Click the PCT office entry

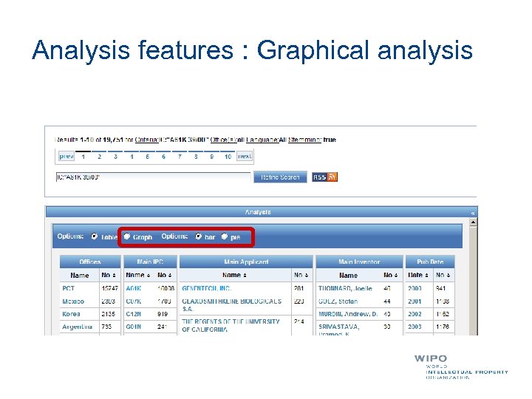point(68,288)
